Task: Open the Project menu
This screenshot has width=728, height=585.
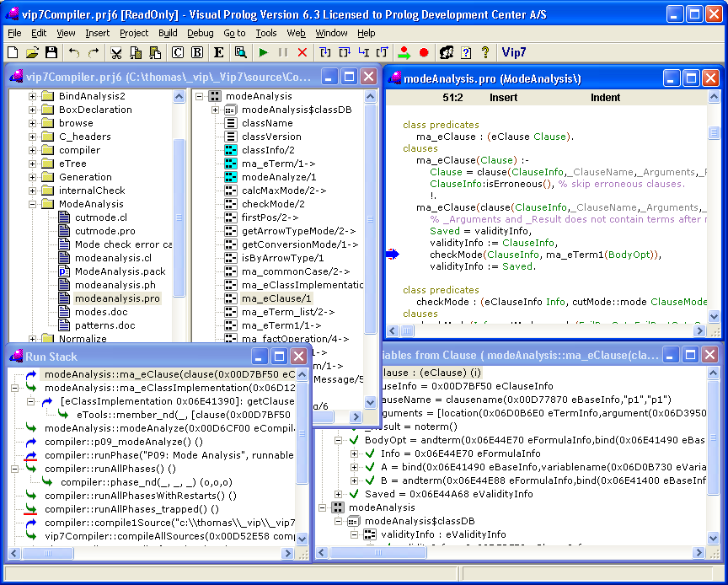Action: click(134, 33)
